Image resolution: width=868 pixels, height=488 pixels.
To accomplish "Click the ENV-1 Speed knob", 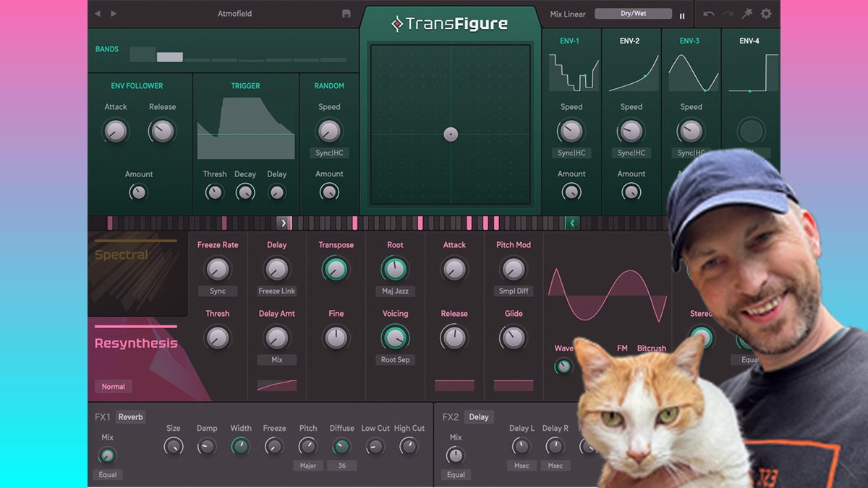I will [x=571, y=131].
